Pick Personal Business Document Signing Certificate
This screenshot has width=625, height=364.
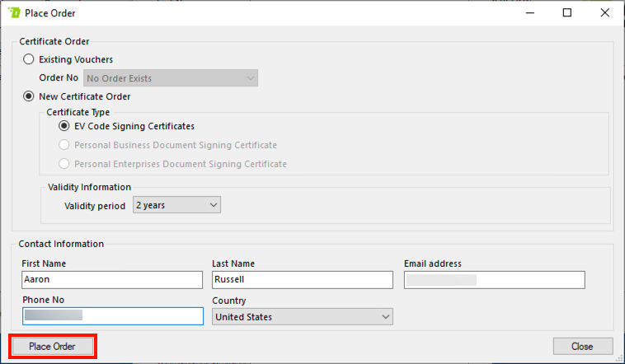64,145
